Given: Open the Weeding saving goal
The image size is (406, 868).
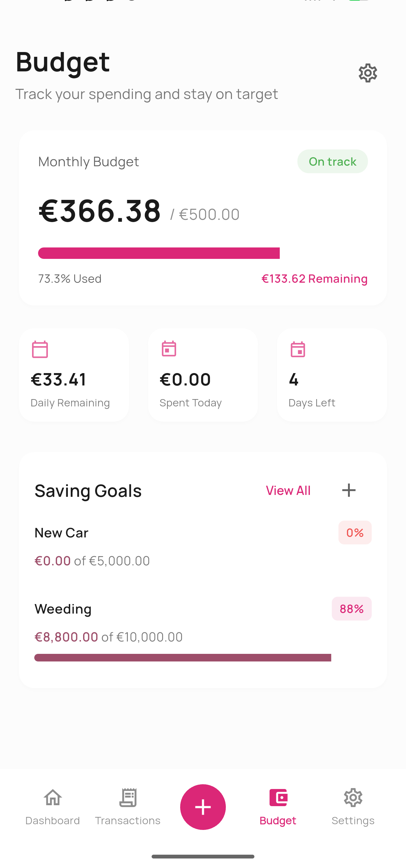Looking at the screenshot, I should (63, 609).
